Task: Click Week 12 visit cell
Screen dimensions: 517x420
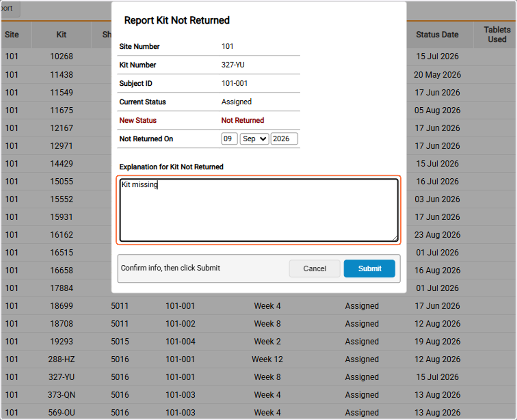Action: pyautogui.click(x=267, y=359)
